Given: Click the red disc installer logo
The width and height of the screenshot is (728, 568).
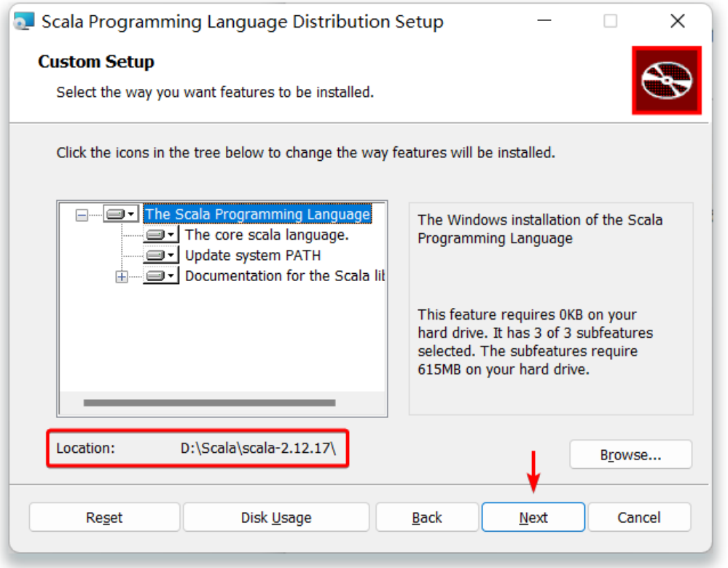Looking at the screenshot, I should (666, 80).
